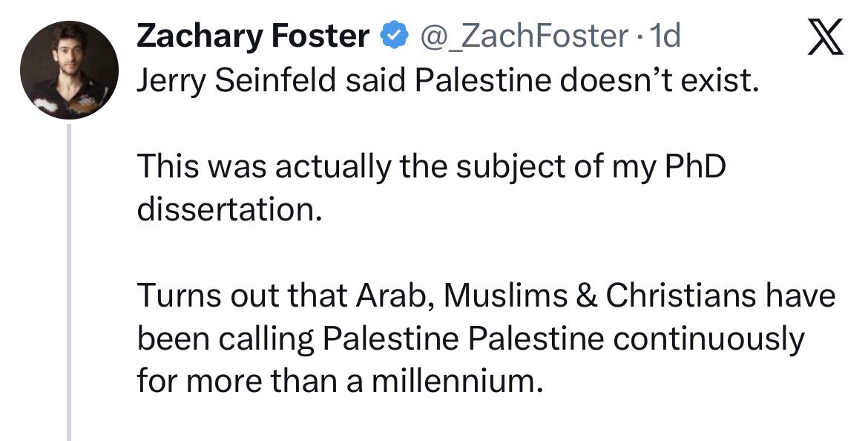Open Zachary Foster's profile picture
This screenshot has height=441, width=868.
[x=69, y=70]
